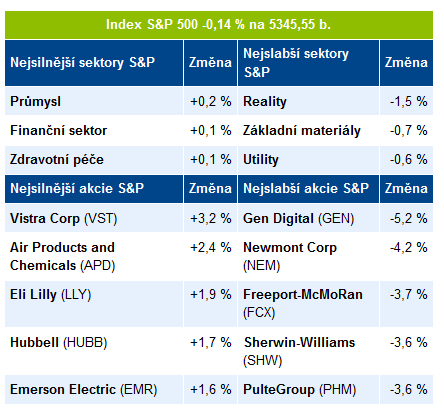Click the Reality sector cell

(308, 101)
